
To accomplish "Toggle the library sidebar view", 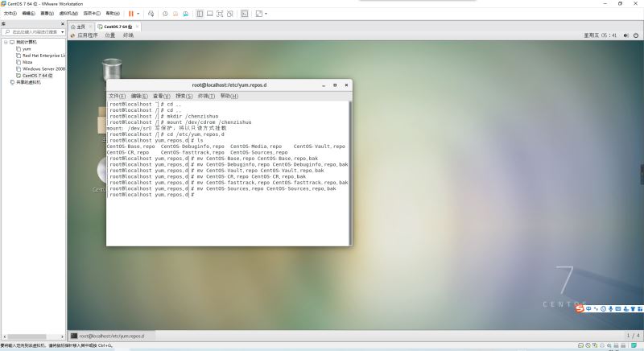I will coord(200,14).
